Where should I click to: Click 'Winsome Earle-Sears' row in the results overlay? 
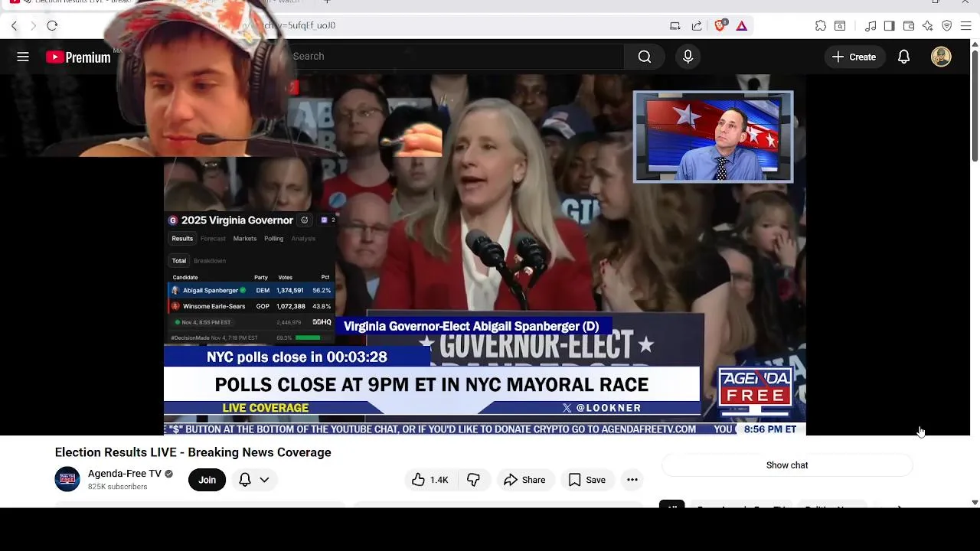[250, 306]
